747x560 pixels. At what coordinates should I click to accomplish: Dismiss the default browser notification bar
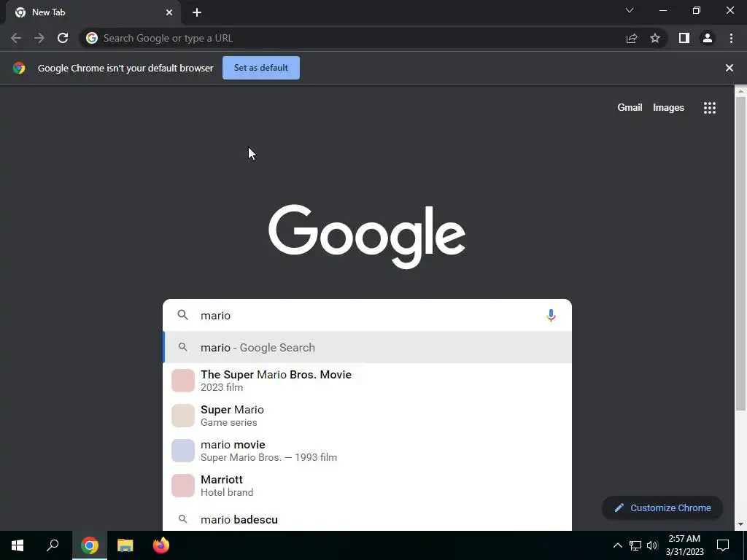click(x=729, y=68)
